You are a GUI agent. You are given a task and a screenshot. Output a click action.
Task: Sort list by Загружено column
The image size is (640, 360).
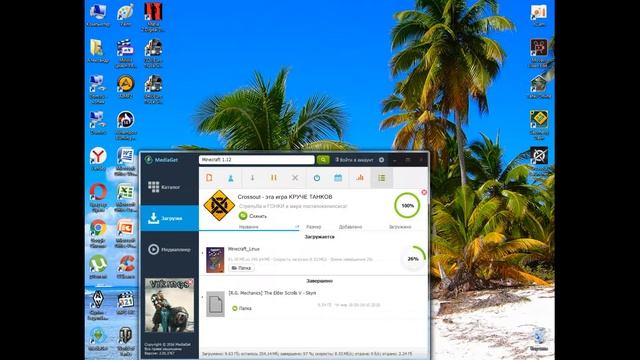pos(400,227)
